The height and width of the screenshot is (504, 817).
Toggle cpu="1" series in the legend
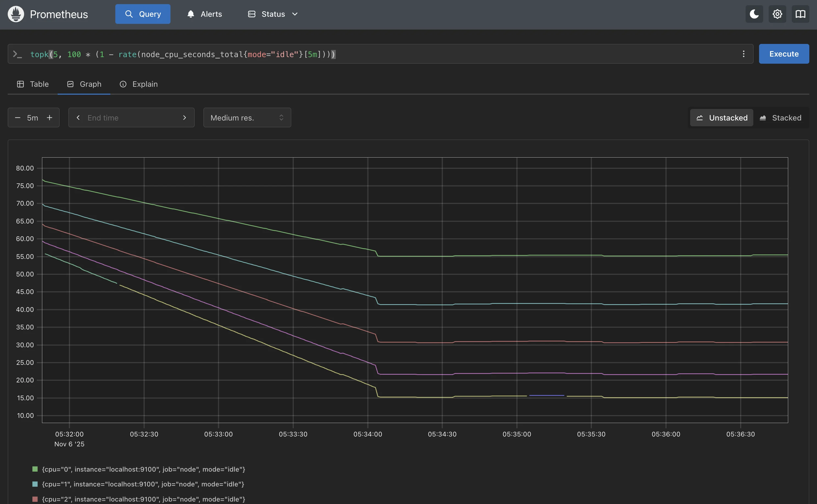(143, 484)
